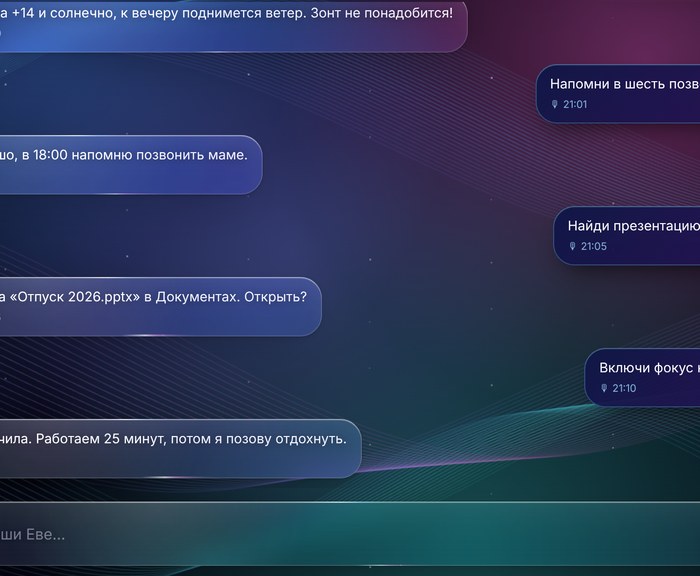Select the reply about reminding at 18:00

tap(131, 165)
